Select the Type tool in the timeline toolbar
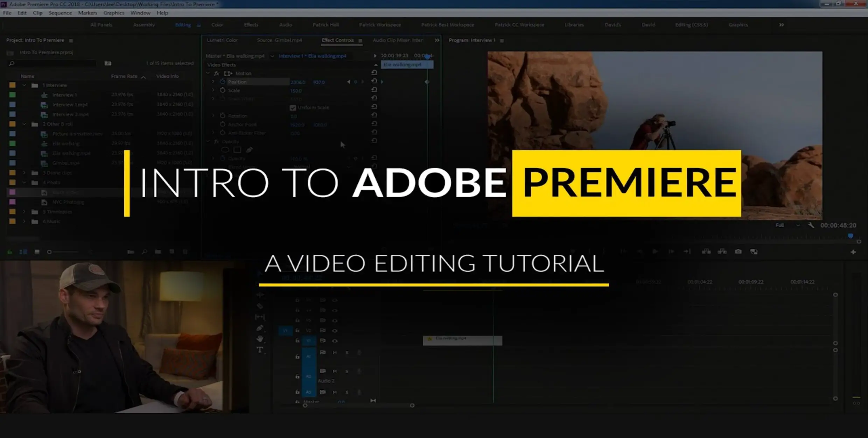868x438 pixels. [260, 350]
